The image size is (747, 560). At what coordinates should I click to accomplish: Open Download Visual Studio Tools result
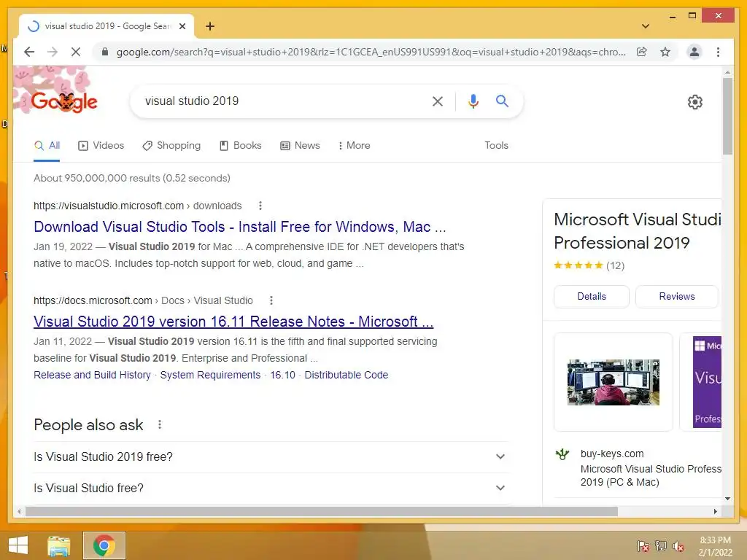tap(239, 227)
